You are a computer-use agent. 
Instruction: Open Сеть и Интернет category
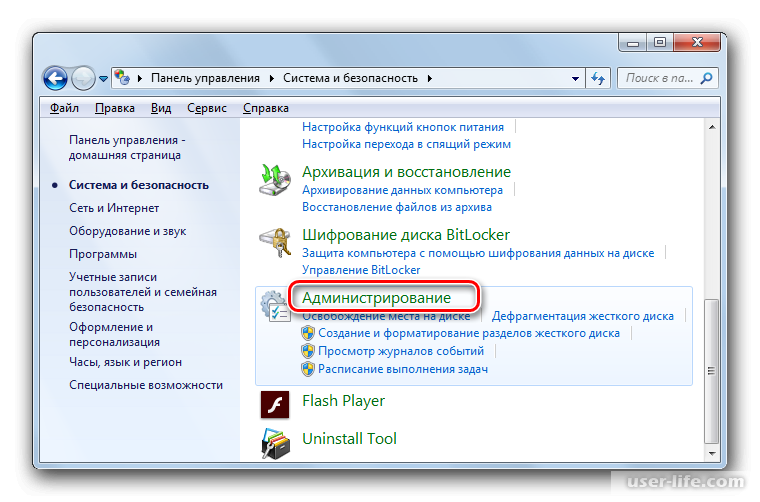(114, 208)
